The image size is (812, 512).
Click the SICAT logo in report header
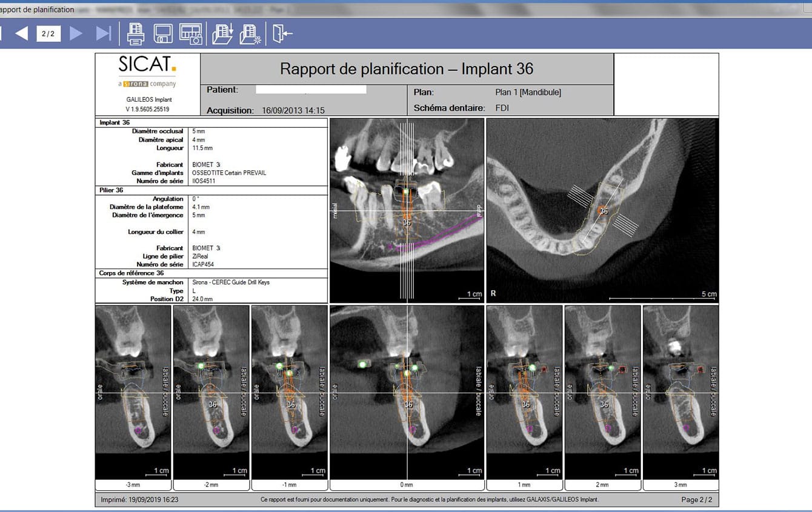147,65
